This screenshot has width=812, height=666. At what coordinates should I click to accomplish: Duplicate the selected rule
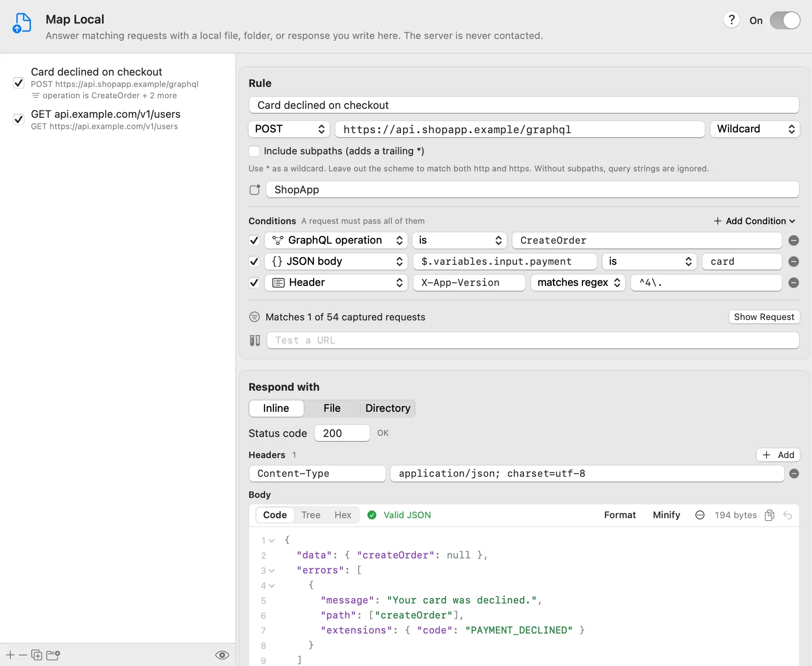[x=37, y=655]
